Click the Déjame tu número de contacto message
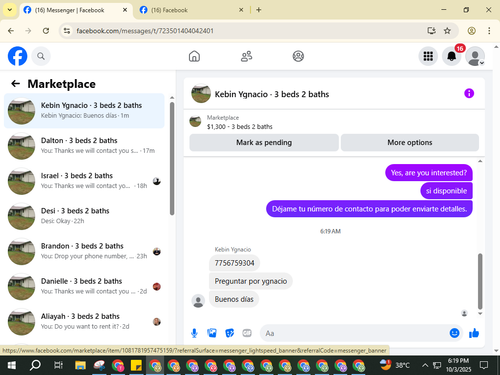 (x=369, y=209)
